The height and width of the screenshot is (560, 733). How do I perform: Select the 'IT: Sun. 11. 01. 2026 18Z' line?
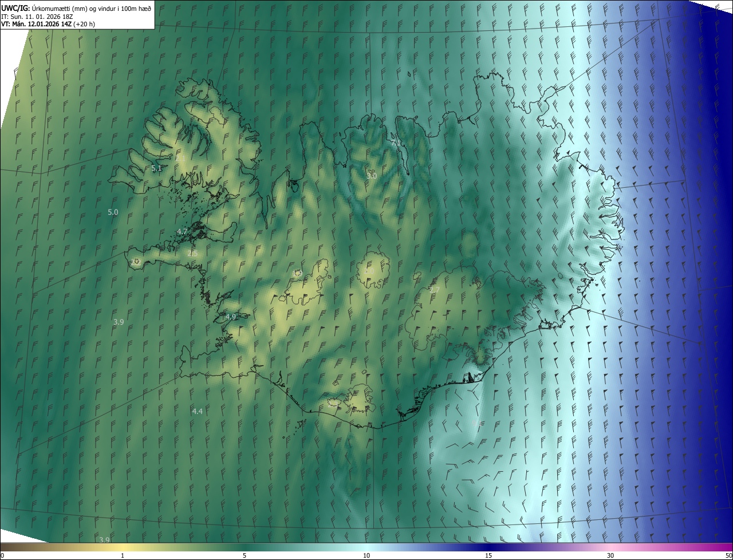37,16
